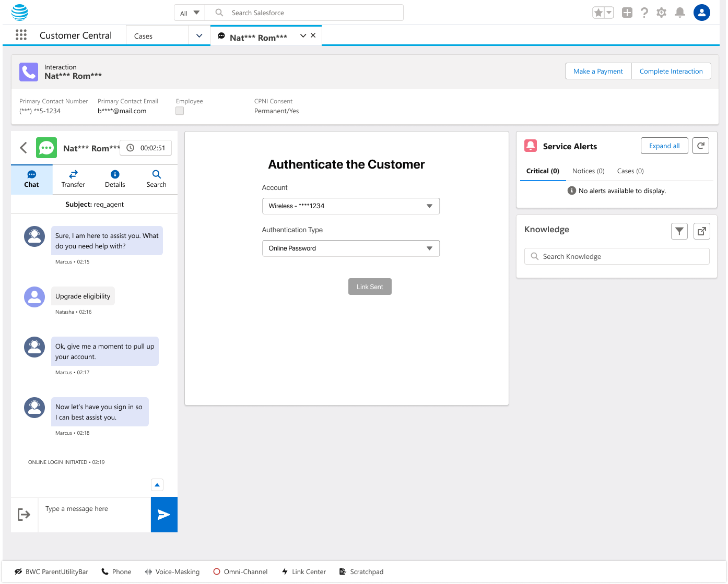
Task: Open the Phone utility
Action: coord(116,572)
